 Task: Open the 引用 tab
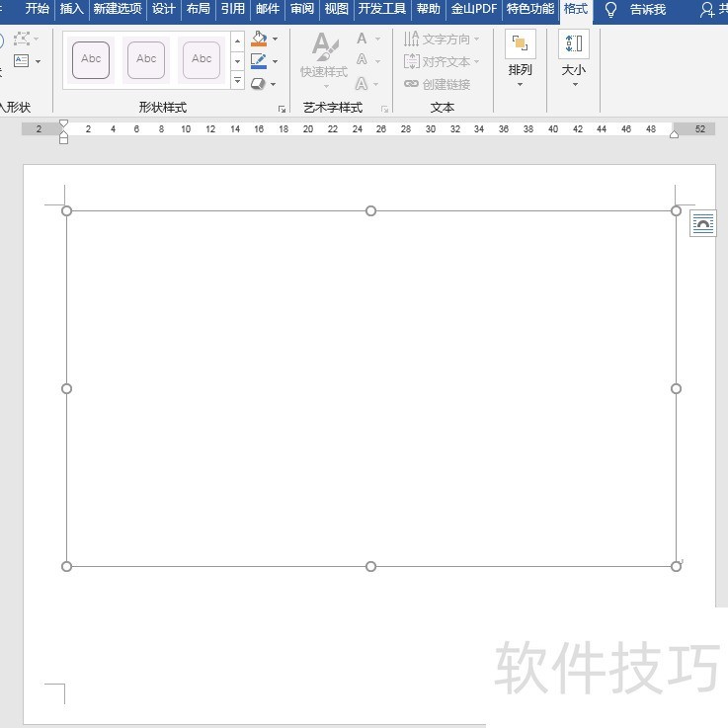232,9
